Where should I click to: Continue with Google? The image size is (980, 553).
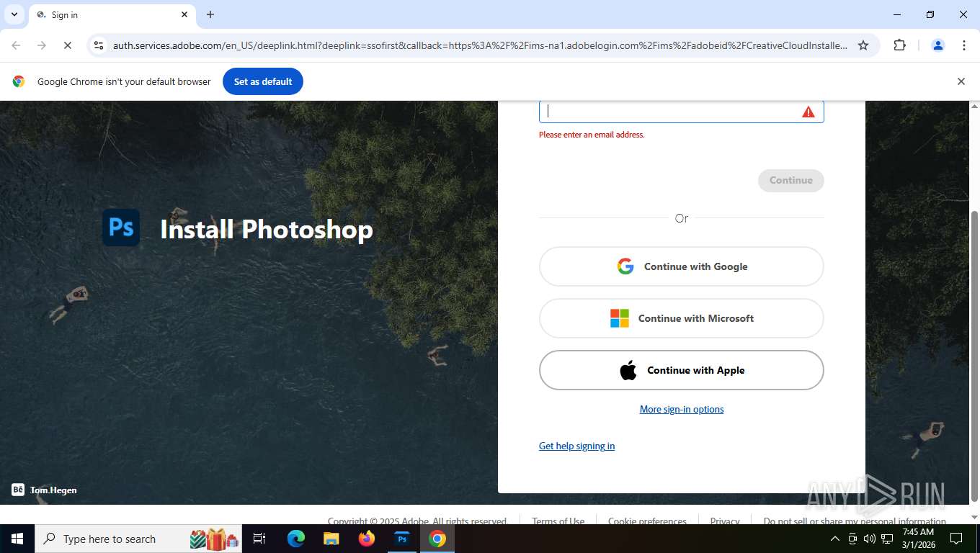[681, 266]
